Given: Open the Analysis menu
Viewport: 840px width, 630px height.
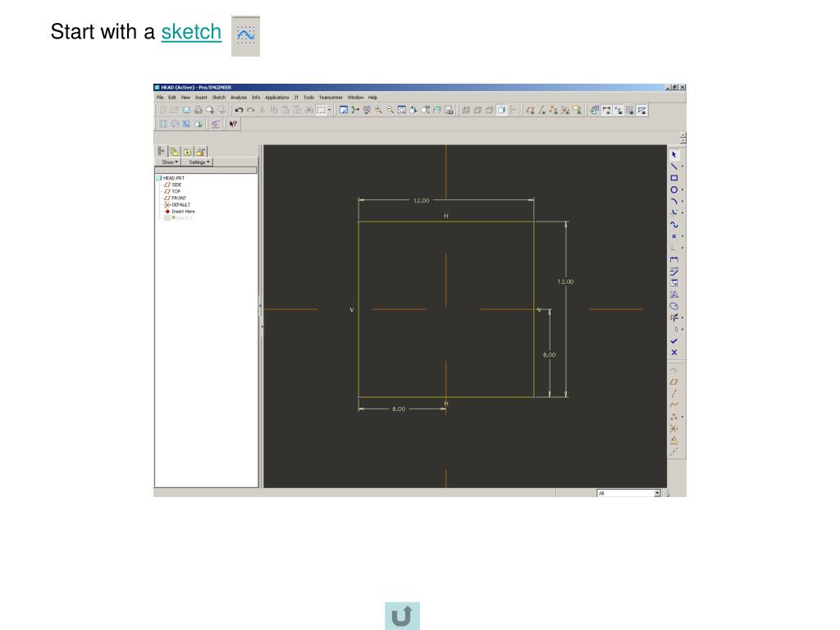Looking at the screenshot, I should [239, 97].
